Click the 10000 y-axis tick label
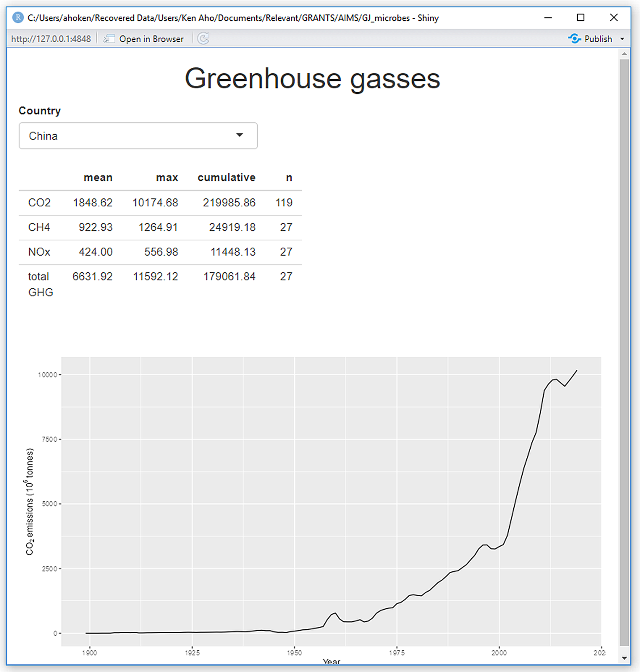 [x=47, y=375]
